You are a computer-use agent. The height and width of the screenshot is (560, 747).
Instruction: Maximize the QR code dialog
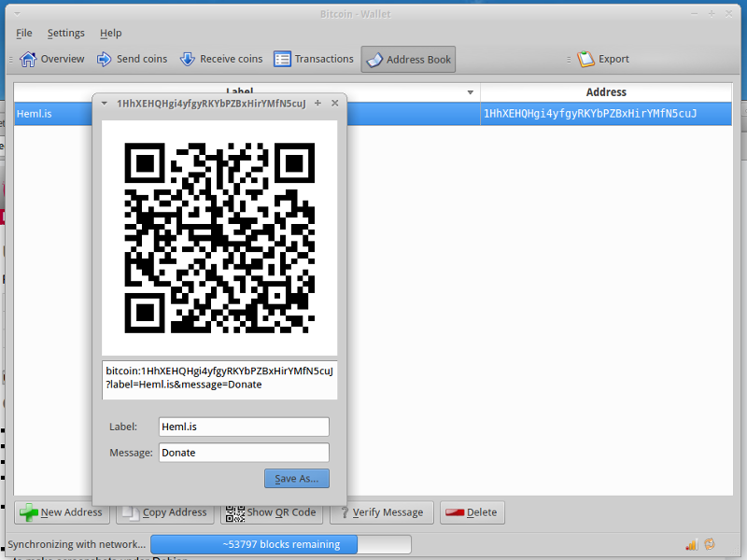click(x=317, y=104)
